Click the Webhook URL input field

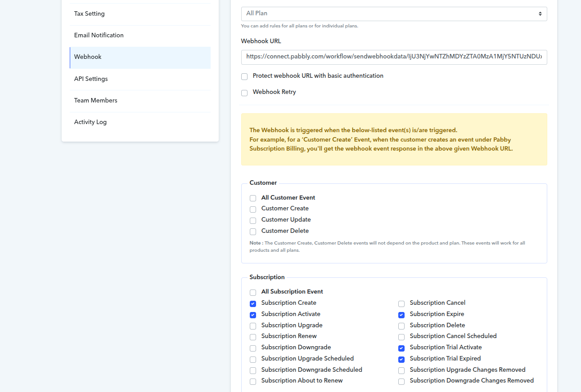click(x=394, y=57)
